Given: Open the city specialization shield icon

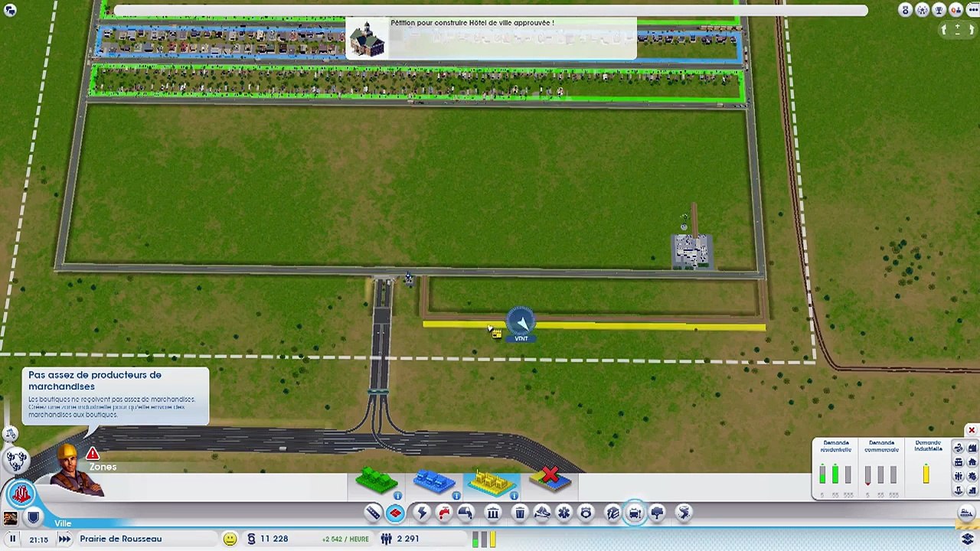Looking at the screenshot, I should 33,518.
